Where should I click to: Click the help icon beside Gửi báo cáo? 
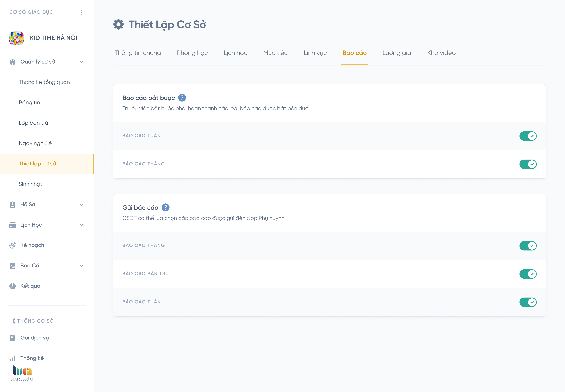(x=165, y=207)
